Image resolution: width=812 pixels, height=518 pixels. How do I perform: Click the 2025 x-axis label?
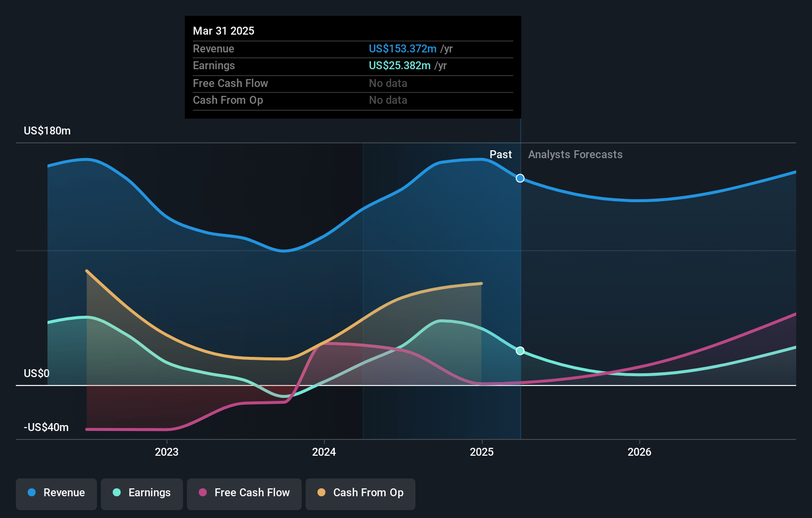pos(482,452)
